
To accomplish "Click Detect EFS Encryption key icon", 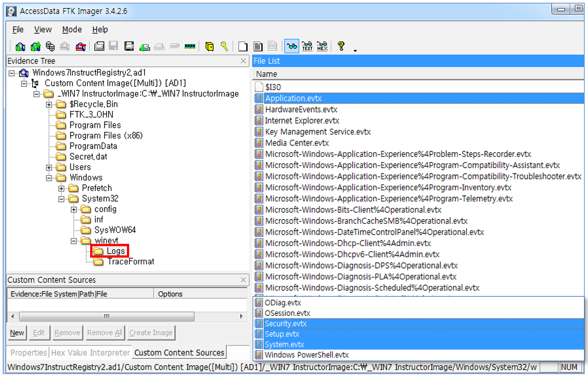I will pos(225,47).
